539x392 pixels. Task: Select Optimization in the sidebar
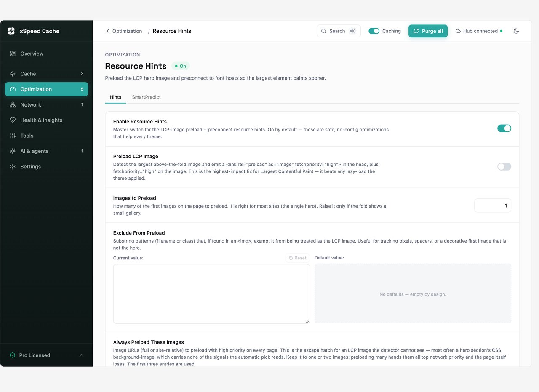click(x=46, y=89)
